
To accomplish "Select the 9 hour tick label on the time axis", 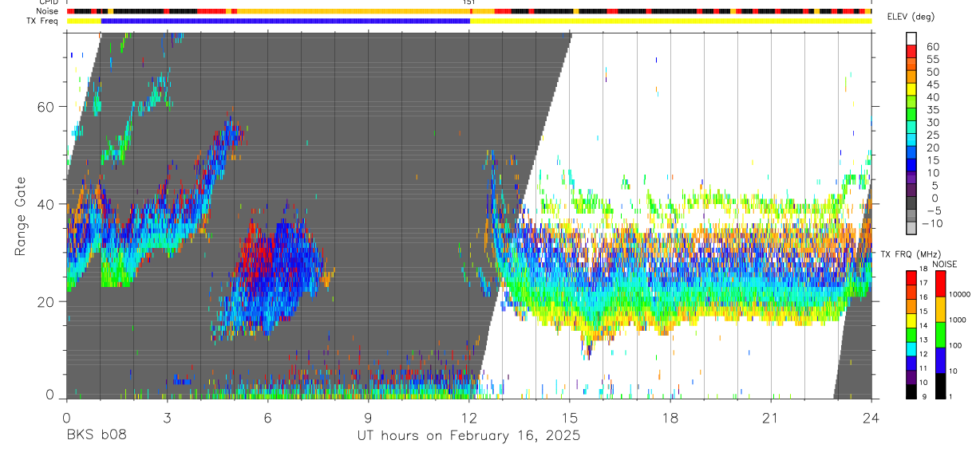I will 368,419.
